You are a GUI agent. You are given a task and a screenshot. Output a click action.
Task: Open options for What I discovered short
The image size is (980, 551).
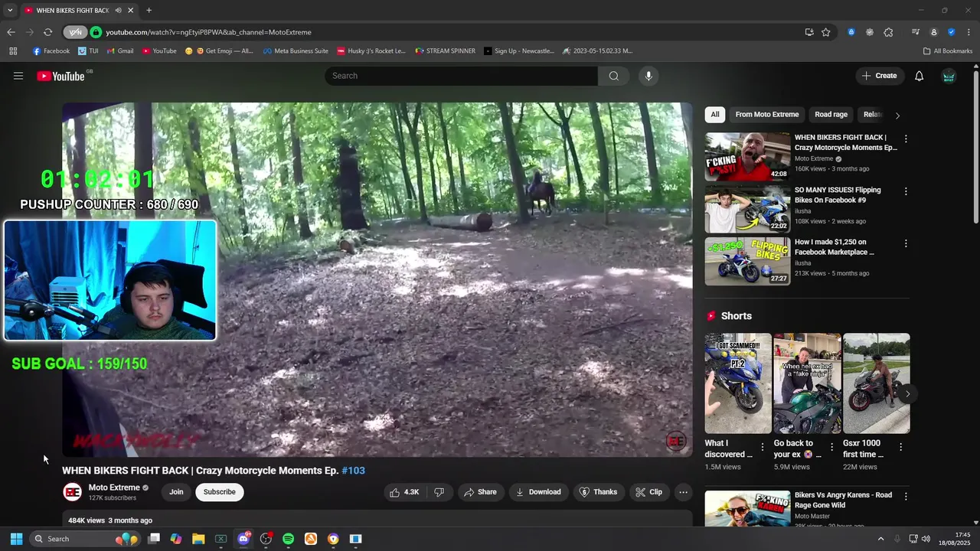click(763, 447)
